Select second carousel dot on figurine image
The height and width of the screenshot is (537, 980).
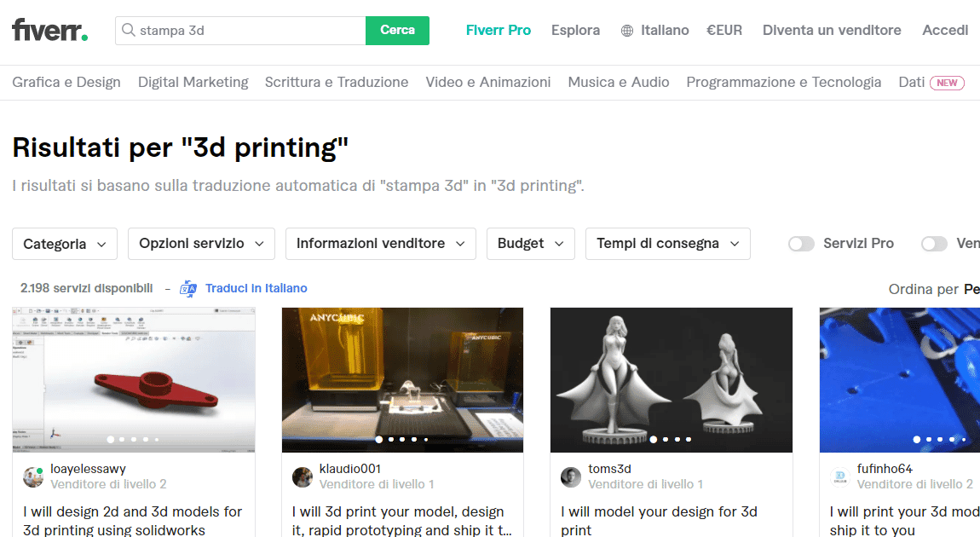click(666, 440)
